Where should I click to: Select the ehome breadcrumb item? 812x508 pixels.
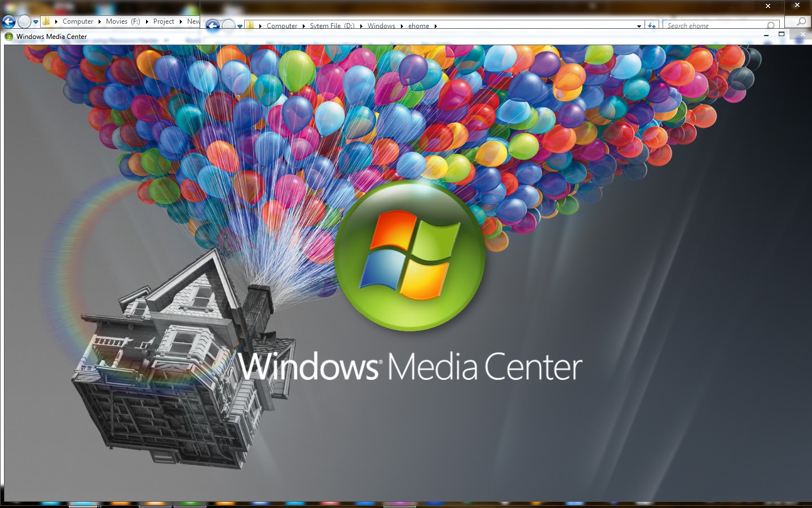[418, 25]
